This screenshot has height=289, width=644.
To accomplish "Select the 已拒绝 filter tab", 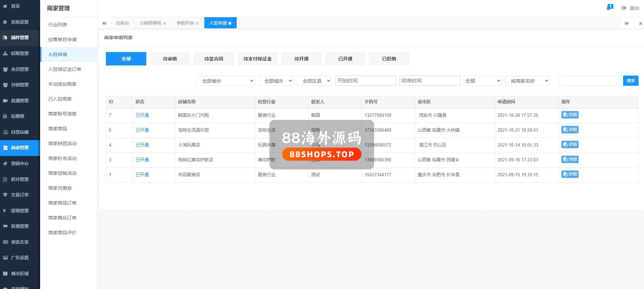I will click(389, 59).
